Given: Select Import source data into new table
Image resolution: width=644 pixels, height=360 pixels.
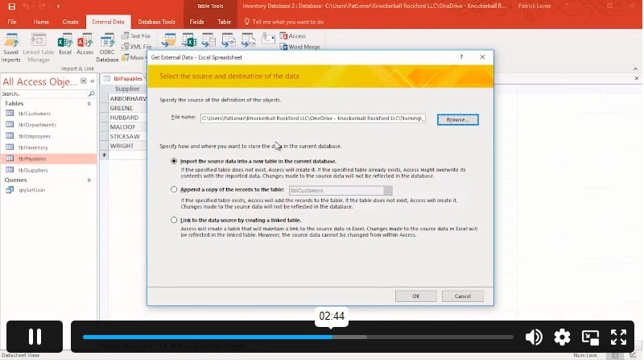Looking at the screenshot, I should pos(174,161).
